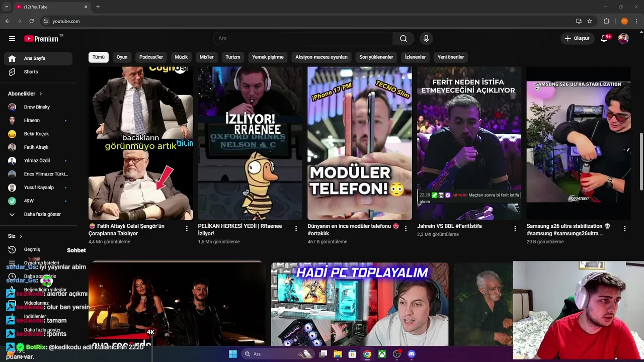Open Task View on the taskbar
This screenshot has width=644, height=362.
pos(323,354)
